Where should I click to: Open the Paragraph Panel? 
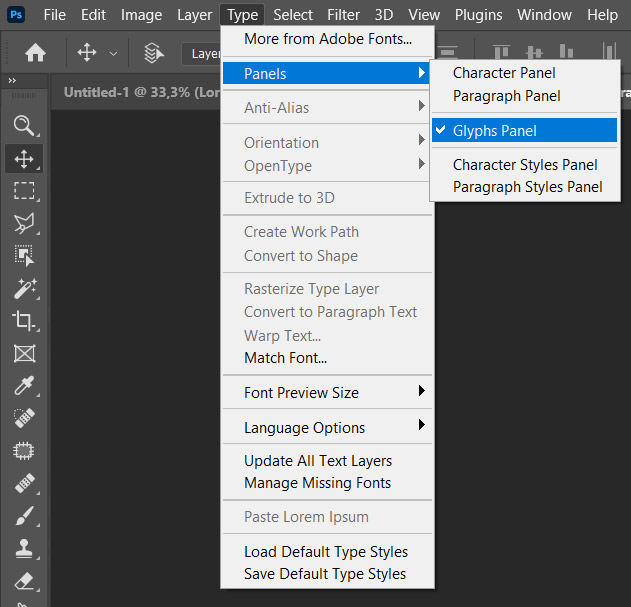coord(524,96)
